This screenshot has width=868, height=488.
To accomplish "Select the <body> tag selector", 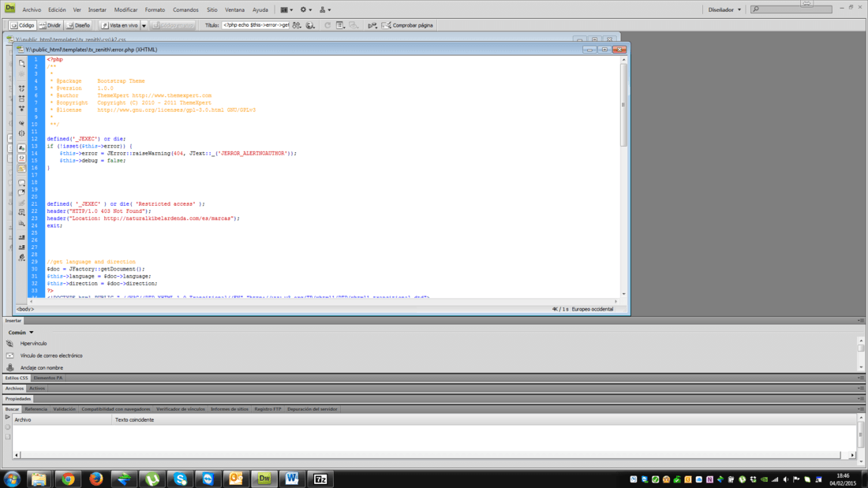I will point(25,309).
